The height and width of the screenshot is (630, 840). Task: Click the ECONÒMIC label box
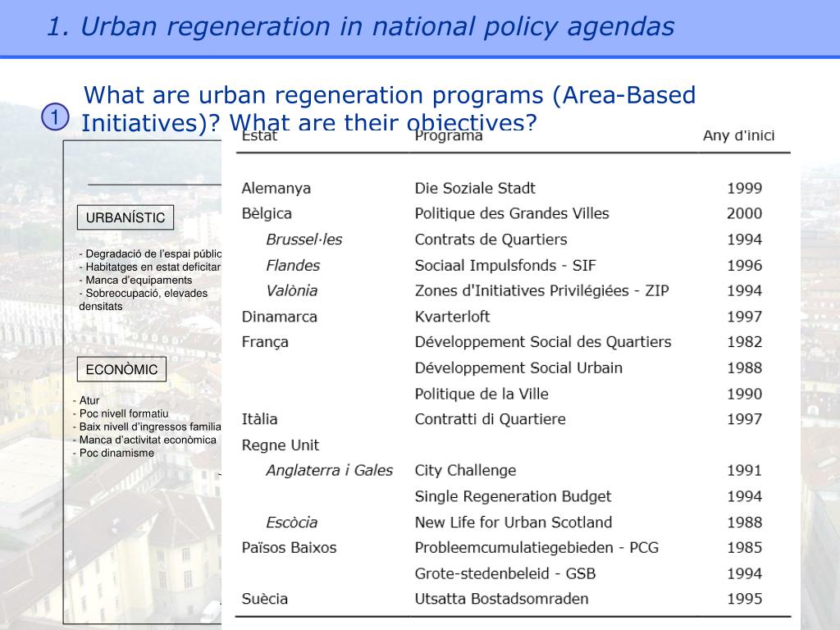point(121,369)
